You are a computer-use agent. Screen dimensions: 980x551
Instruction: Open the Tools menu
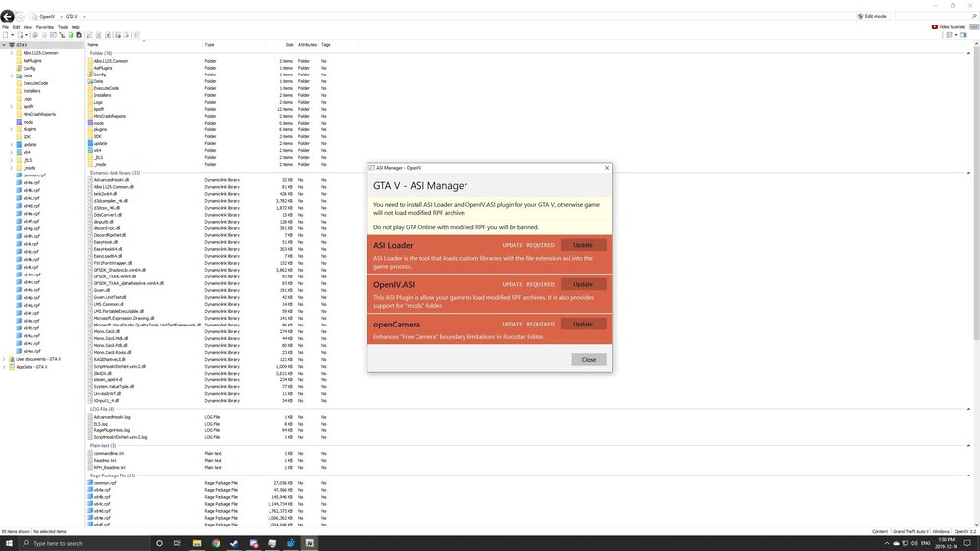tap(63, 27)
